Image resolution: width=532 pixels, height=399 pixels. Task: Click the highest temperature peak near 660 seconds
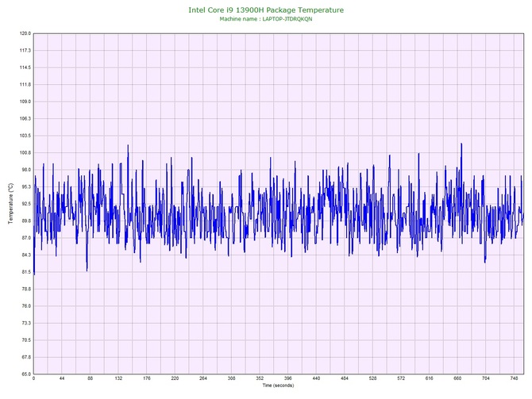point(461,144)
